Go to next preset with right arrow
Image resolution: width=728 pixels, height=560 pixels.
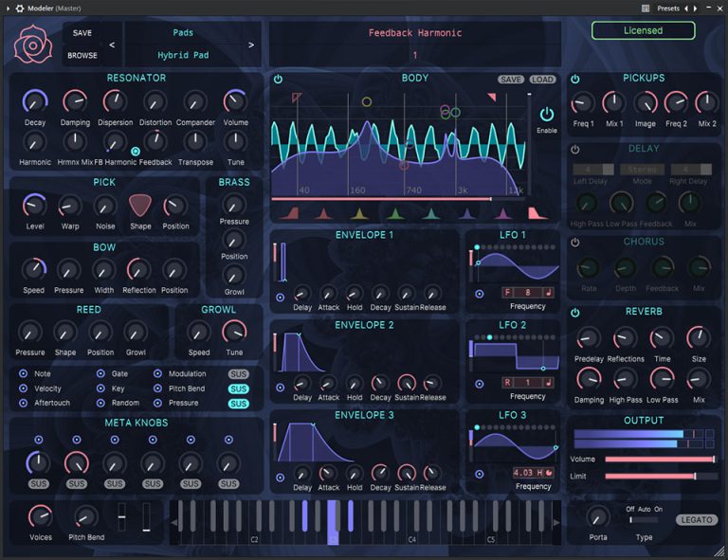point(251,45)
